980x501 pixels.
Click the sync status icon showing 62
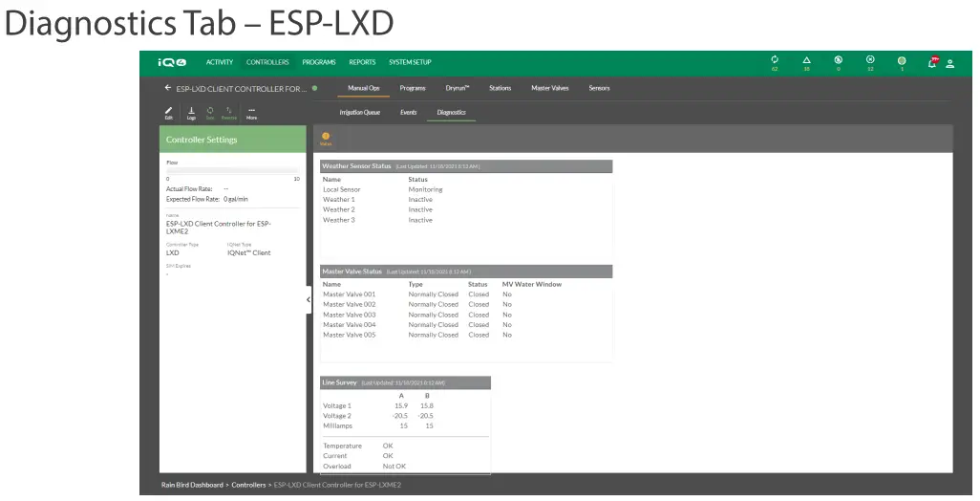click(x=775, y=62)
